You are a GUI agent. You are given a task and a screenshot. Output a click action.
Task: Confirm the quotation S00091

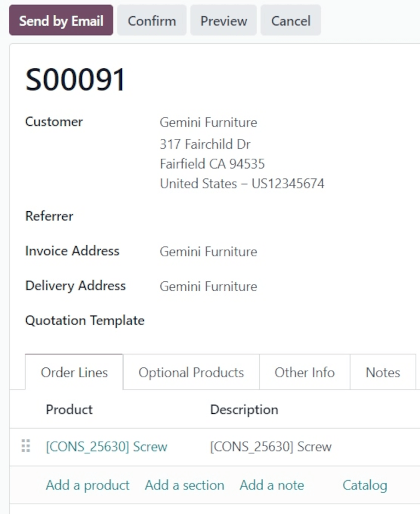[x=151, y=20]
